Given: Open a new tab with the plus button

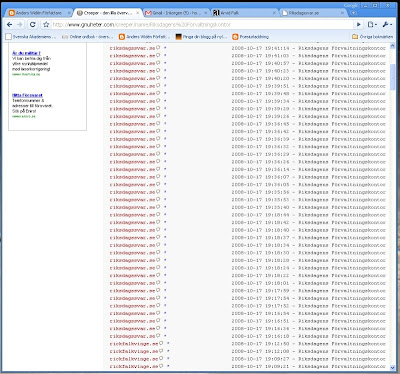Looking at the screenshot, I should [x=353, y=13].
